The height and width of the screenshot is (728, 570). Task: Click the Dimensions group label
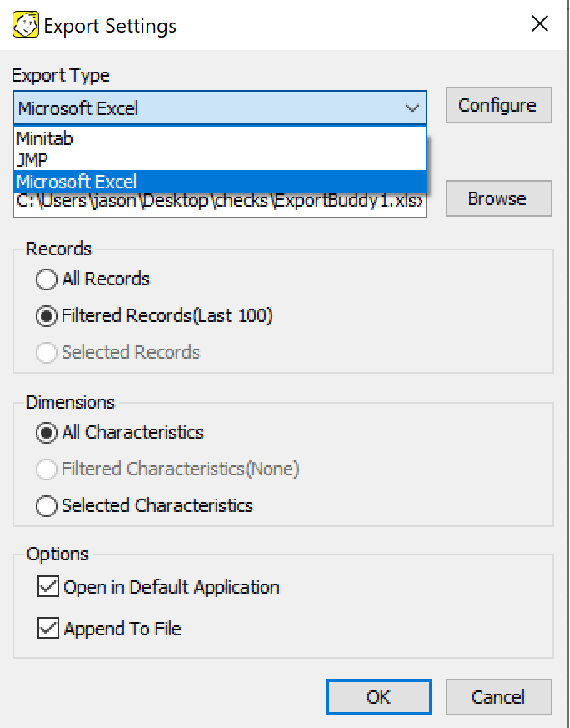click(x=71, y=402)
